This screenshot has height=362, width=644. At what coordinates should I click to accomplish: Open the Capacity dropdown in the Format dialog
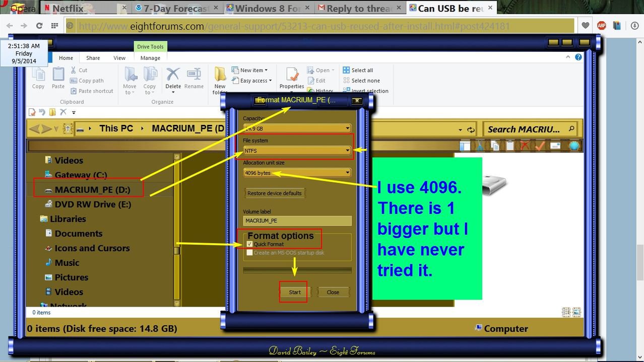pos(297,128)
